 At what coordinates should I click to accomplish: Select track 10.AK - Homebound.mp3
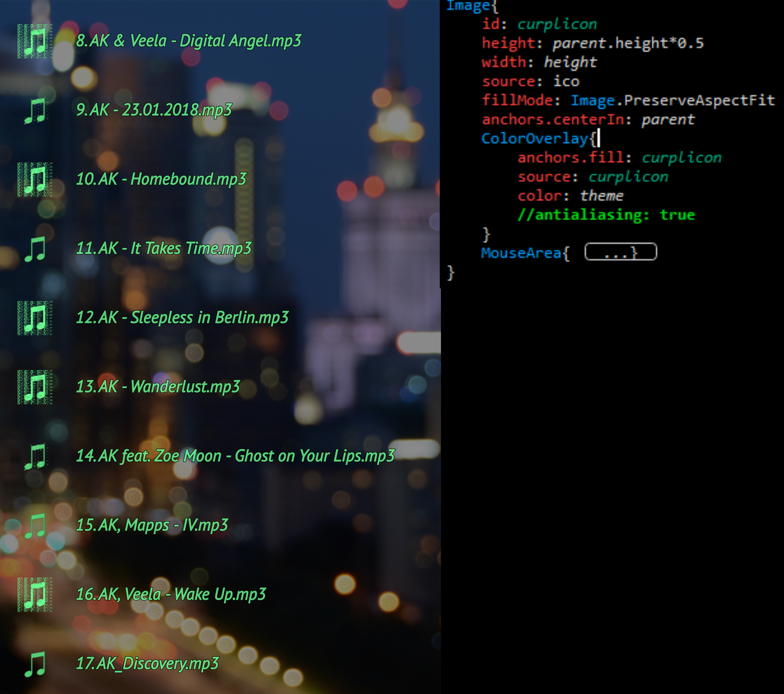point(161,179)
